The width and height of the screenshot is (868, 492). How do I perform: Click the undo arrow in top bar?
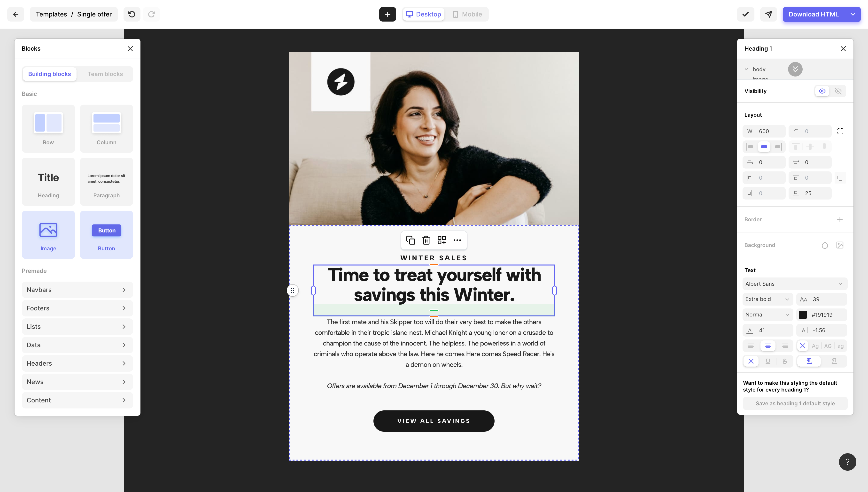coord(132,14)
